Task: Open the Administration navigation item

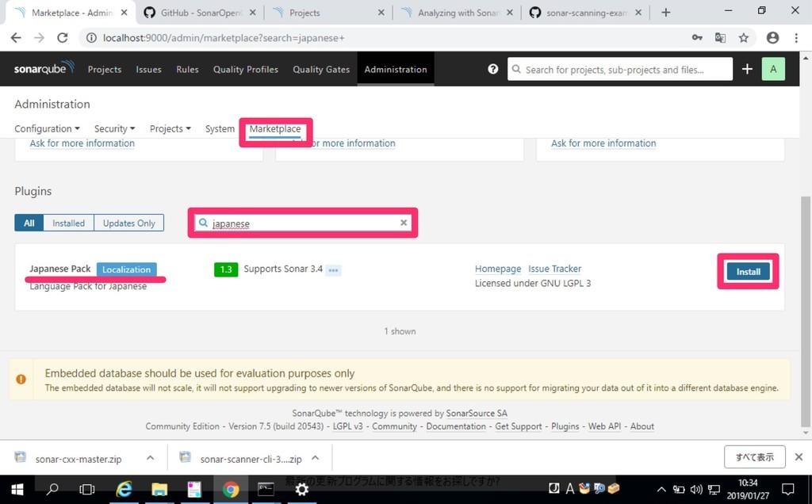Action: click(x=396, y=69)
